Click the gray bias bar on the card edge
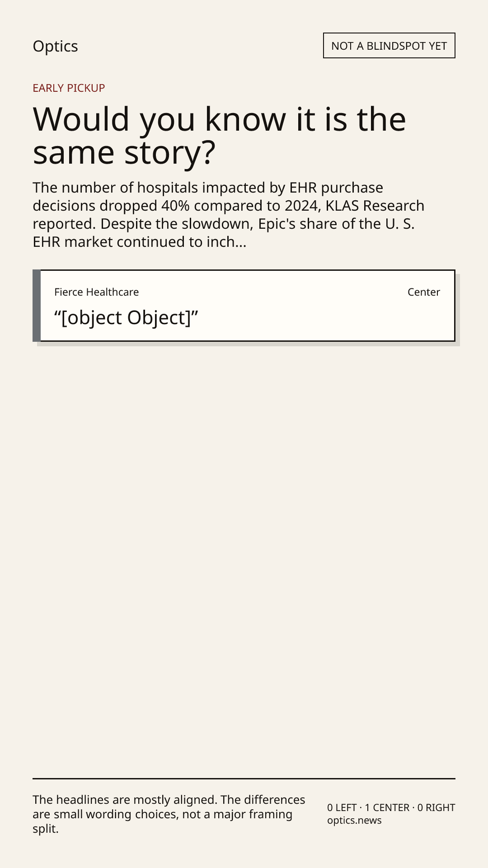 pos(37,306)
